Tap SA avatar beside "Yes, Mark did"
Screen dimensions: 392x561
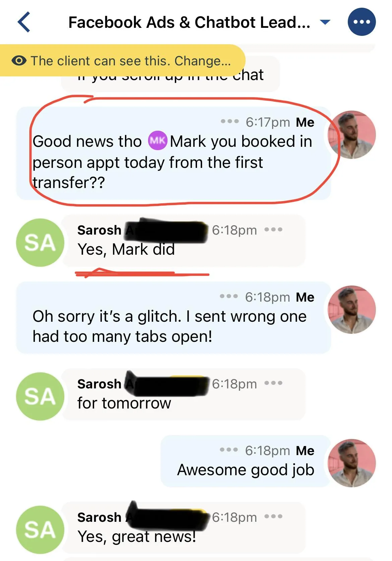point(40,243)
